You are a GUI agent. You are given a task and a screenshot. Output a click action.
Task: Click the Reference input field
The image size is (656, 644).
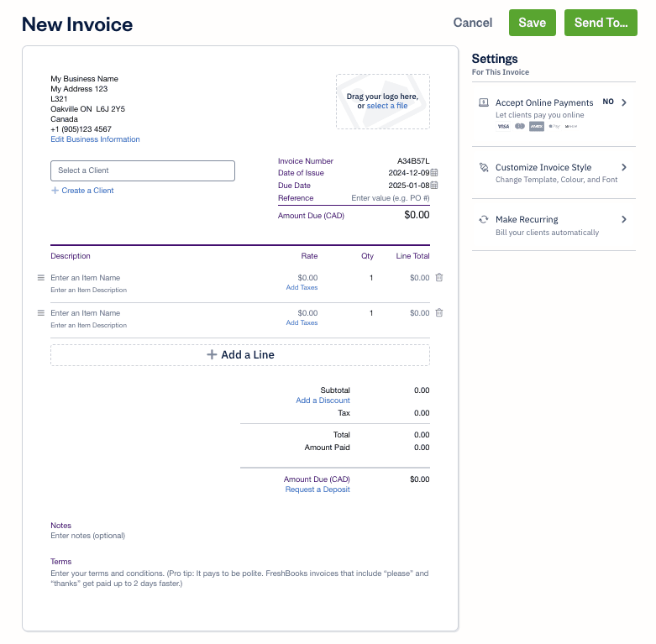[390, 198]
